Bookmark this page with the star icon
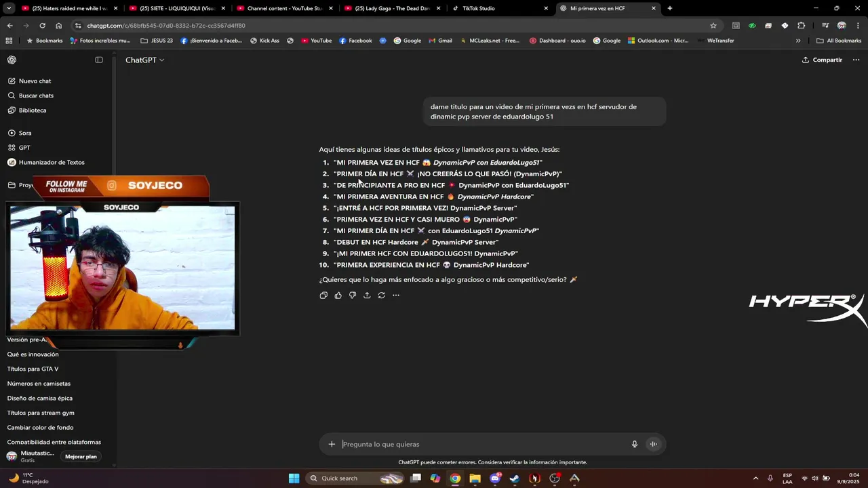 (713, 26)
